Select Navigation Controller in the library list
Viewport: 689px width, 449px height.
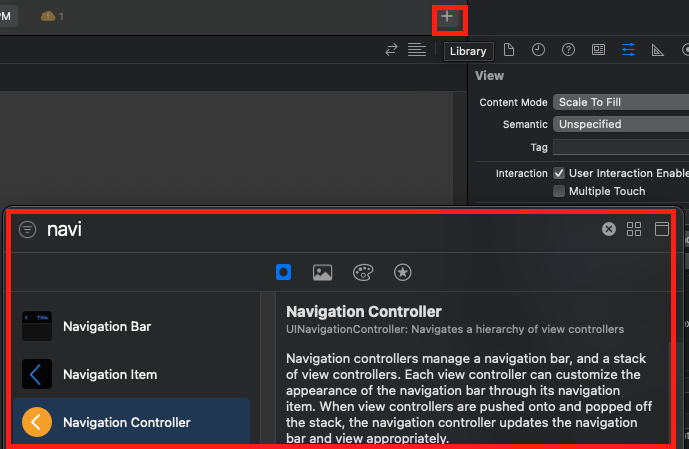131,422
